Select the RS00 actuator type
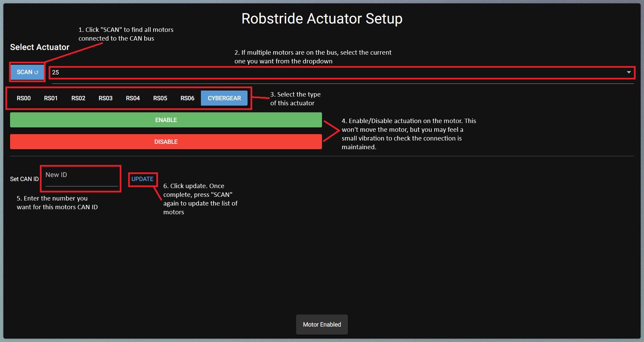Image resolution: width=644 pixels, height=342 pixels. click(x=23, y=98)
